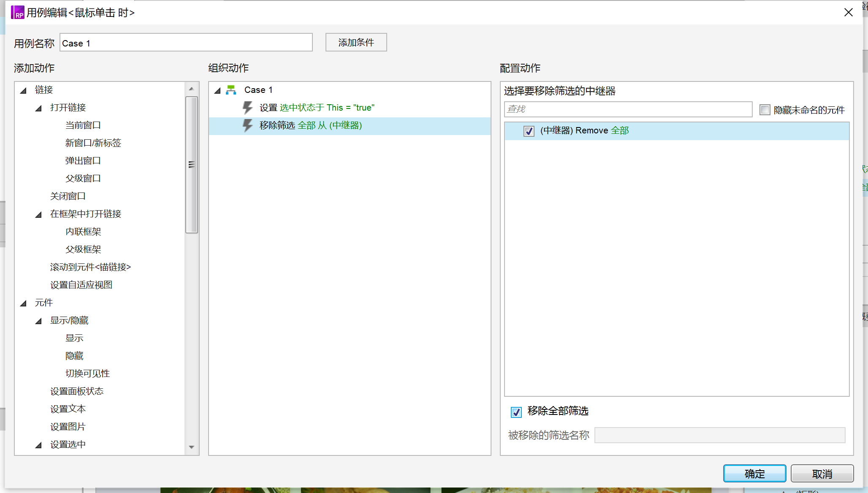Toggle the 移除全部筛选 checkbox

[516, 412]
